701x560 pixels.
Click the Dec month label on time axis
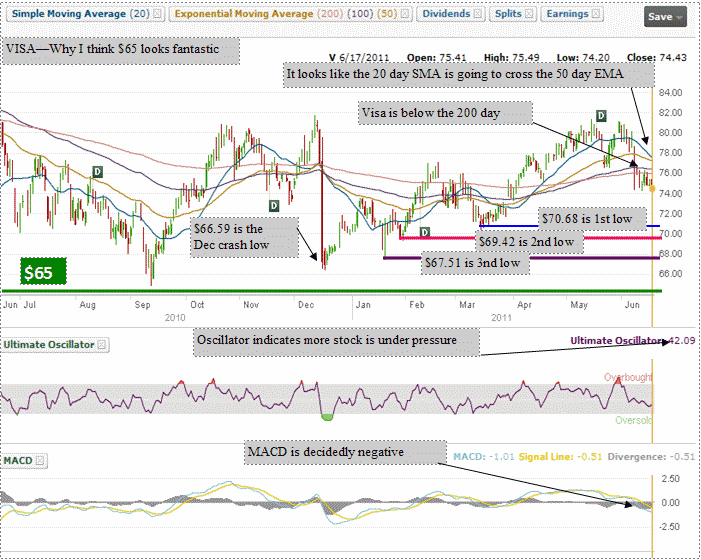click(x=306, y=305)
